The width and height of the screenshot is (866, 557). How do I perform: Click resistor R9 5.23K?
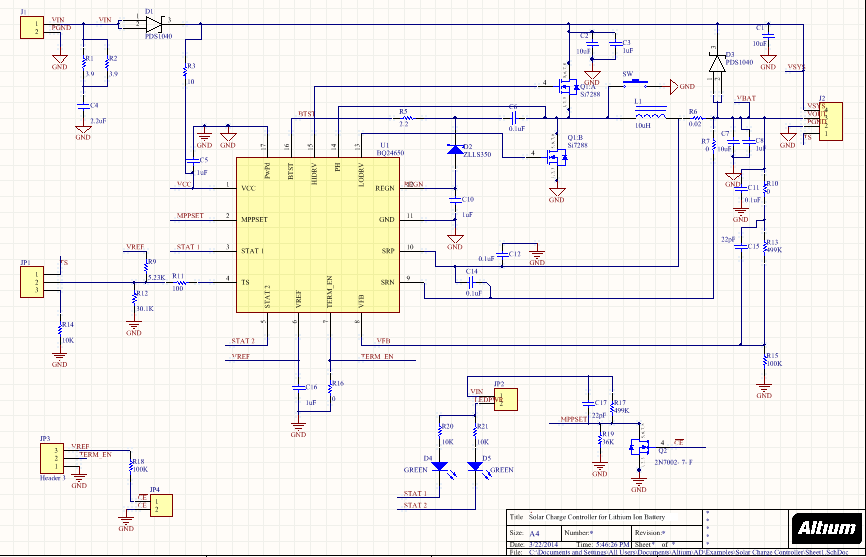[x=146, y=267]
